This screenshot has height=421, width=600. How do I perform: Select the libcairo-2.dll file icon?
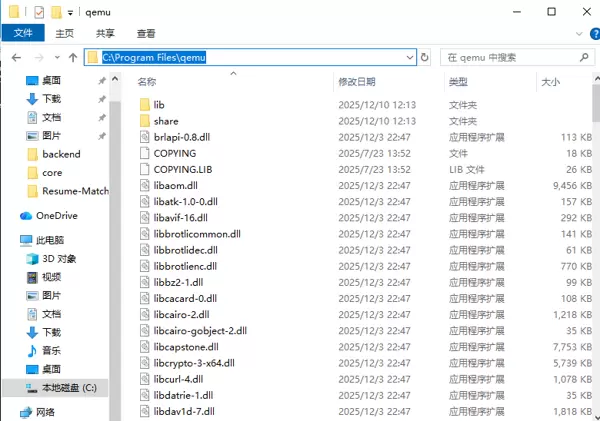point(143,314)
